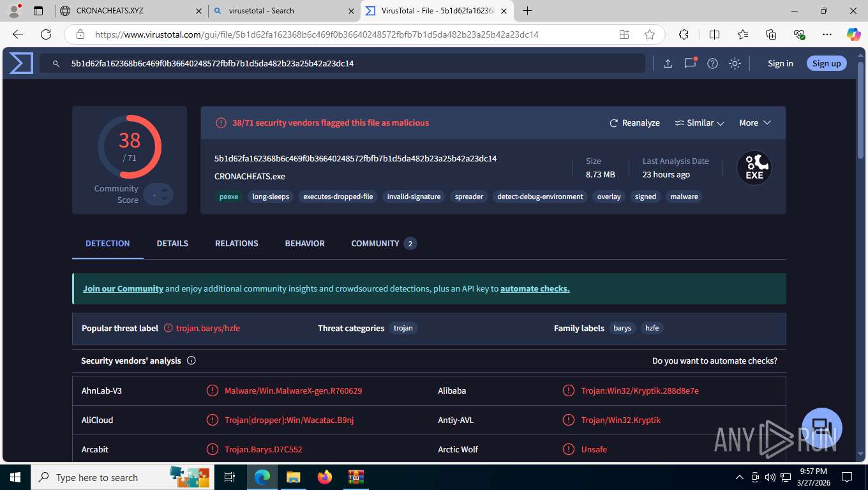Click the favorites star icon in address bar
Screen dimensions: 868x490
click(x=650, y=34)
